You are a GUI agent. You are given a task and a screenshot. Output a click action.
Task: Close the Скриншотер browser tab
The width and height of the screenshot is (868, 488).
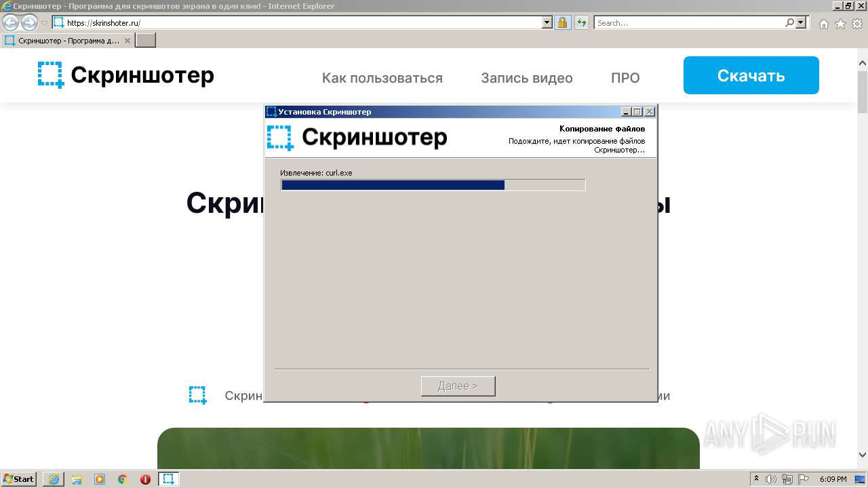127,41
